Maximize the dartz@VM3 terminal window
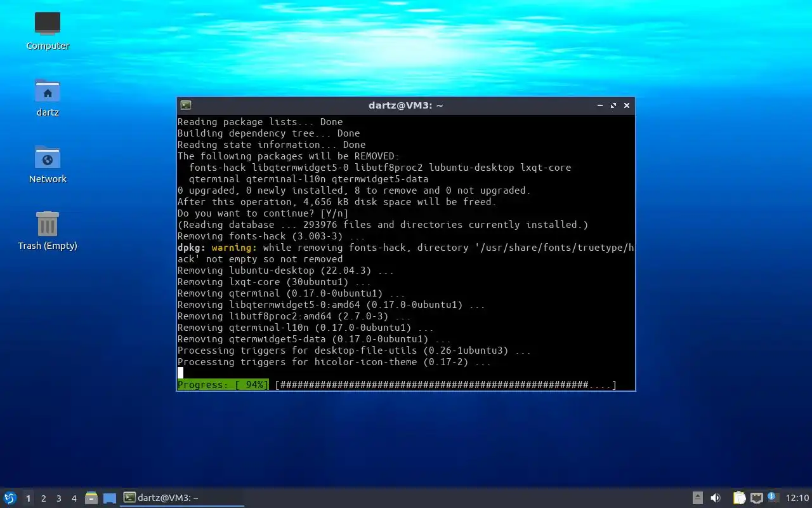The width and height of the screenshot is (812, 508). tap(613, 105)
